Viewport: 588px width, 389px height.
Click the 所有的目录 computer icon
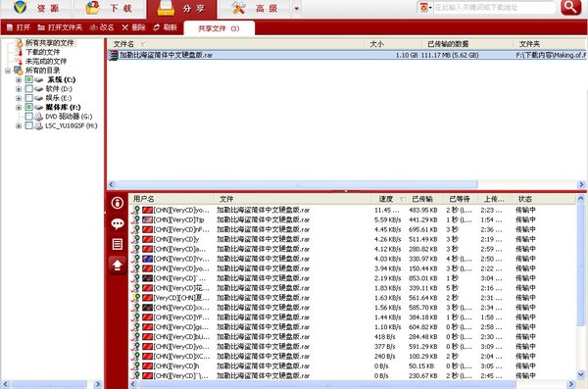(x=18, y=71)
